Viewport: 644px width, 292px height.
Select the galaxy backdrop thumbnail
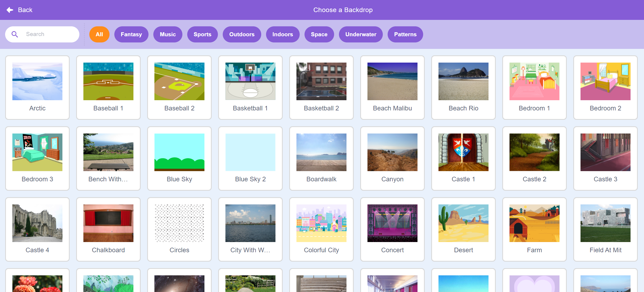pyautogui.click(x=179, y=283)
